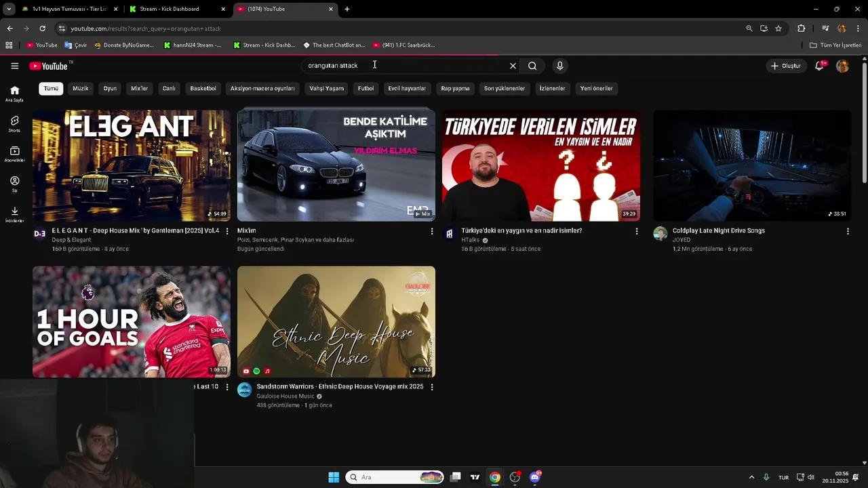
Task: Switch to Stream - Kick Dashboard tab
Action: 178,9
